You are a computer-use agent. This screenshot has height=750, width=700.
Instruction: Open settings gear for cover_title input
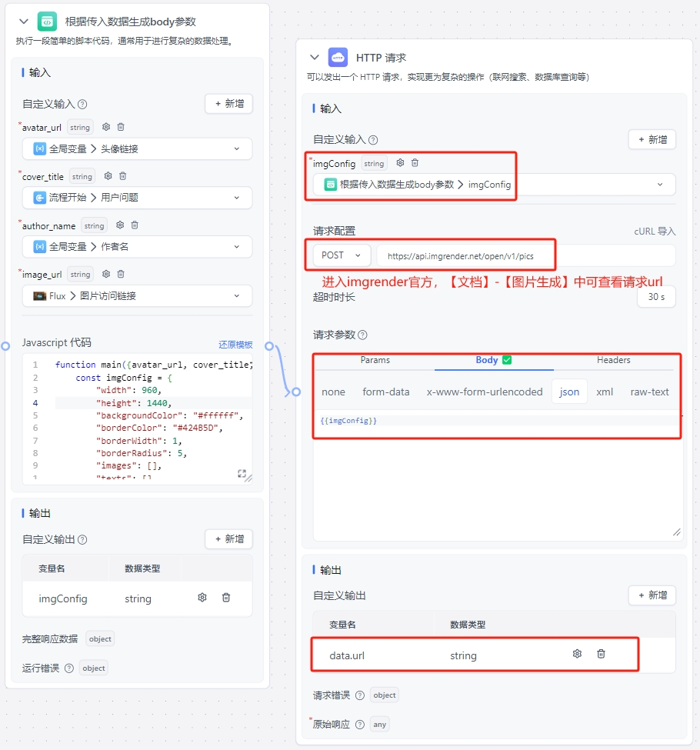point(108,176)
